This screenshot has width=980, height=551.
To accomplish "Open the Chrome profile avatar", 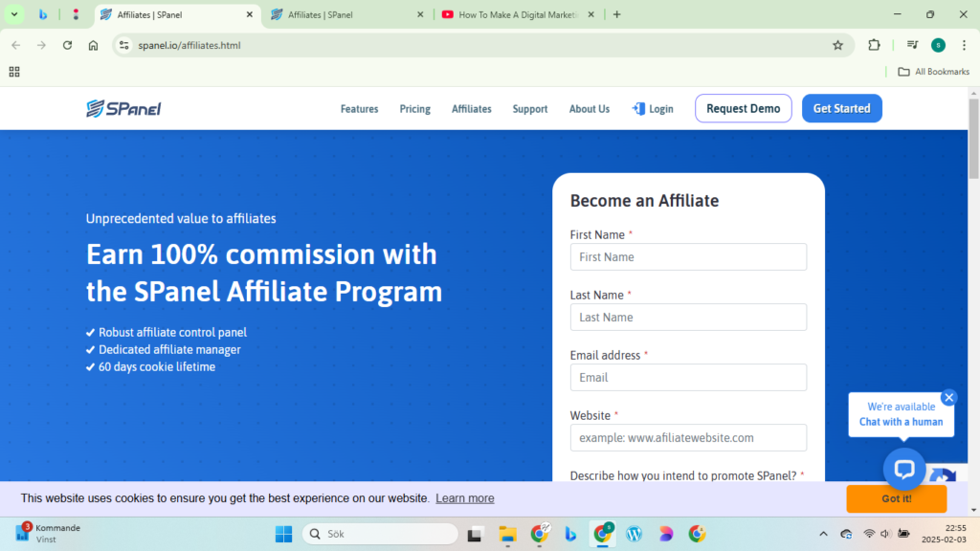I will click(938, 45).
